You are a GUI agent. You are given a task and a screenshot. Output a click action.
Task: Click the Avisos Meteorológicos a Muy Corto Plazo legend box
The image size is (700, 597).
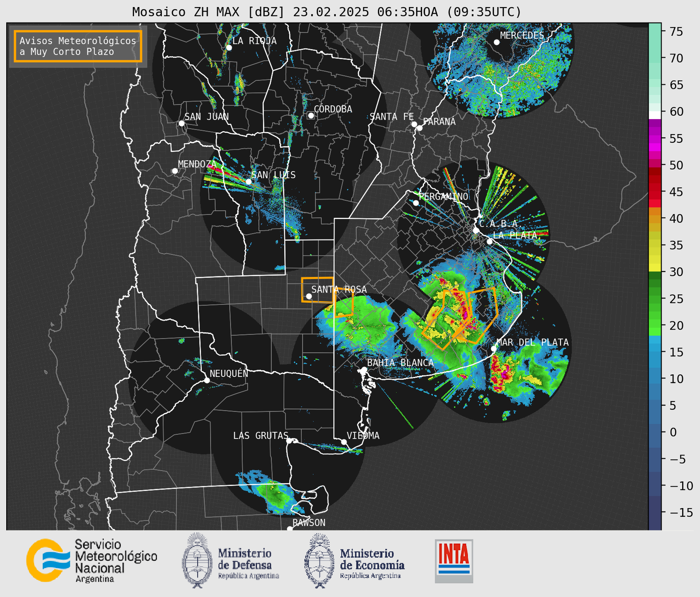click(x=78, y=46)
